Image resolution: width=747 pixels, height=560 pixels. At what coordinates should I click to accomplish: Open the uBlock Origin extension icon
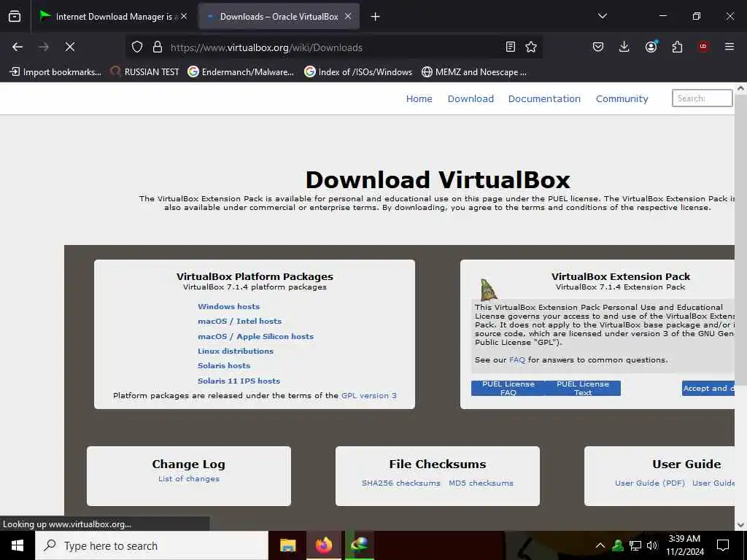[x=703, y=47]
